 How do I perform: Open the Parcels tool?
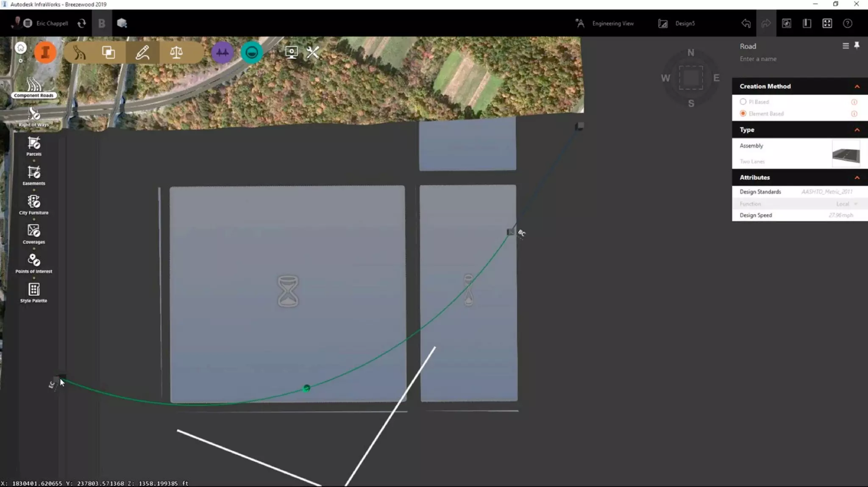tap(34, 146)
